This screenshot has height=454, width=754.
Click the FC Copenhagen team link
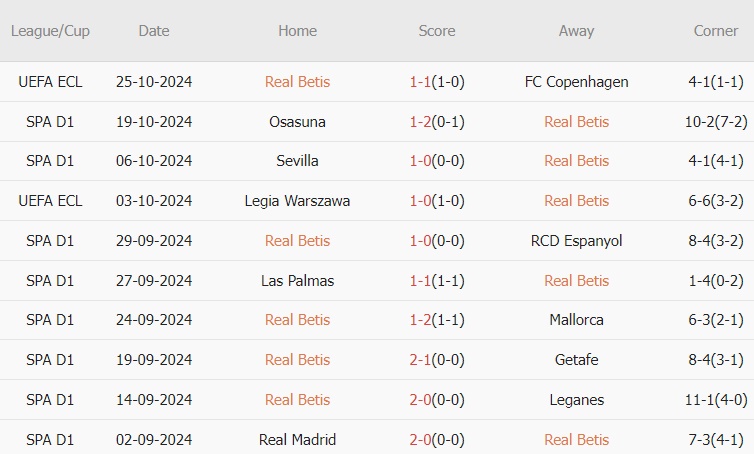(x=576, y=82)
